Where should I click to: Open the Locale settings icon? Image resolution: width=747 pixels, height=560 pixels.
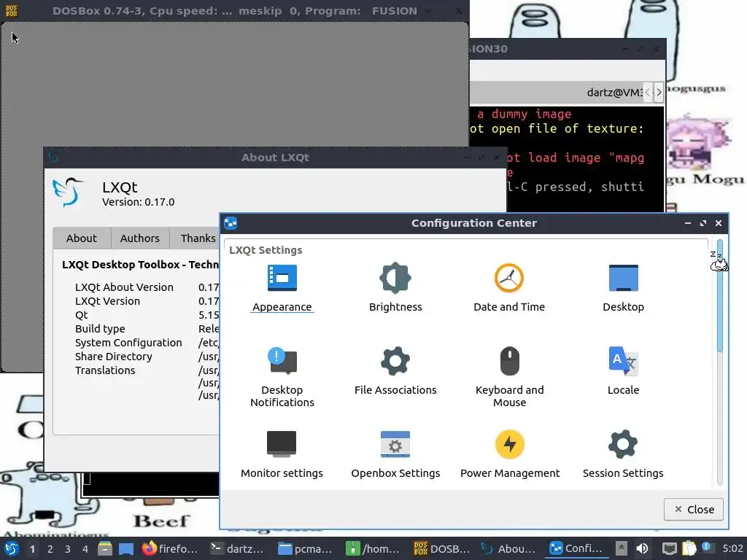point(623,371)
